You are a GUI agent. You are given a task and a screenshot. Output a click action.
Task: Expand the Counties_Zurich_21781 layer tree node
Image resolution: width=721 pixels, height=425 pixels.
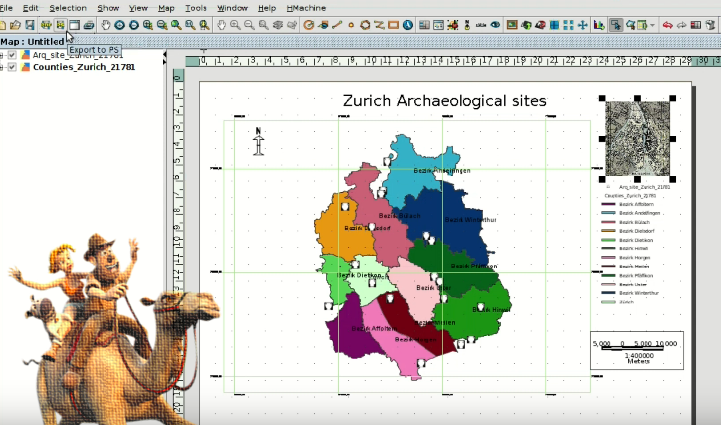point(3,68)
